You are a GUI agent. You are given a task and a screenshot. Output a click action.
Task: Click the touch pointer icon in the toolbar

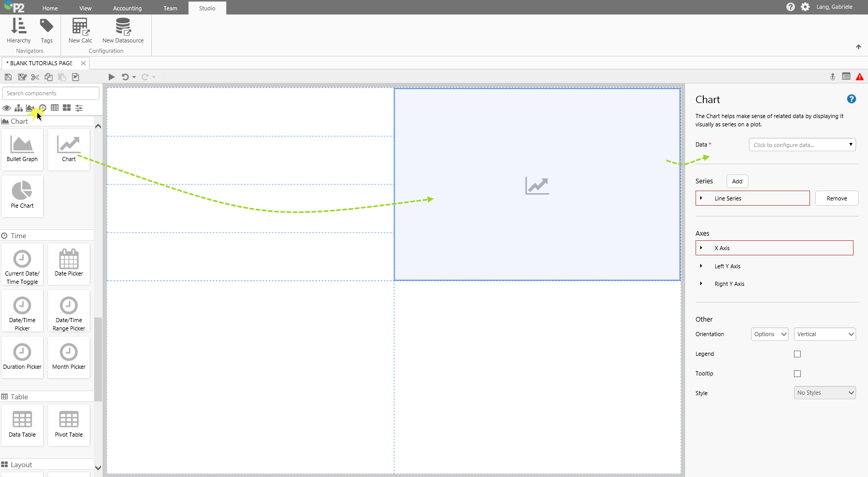click(833, 77)
